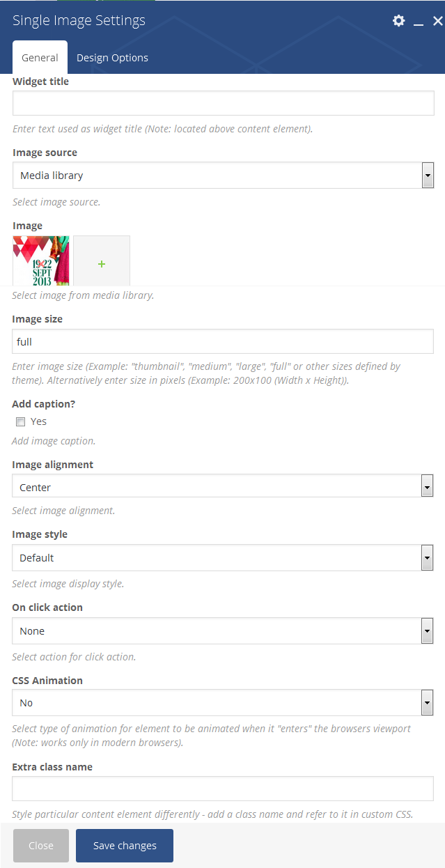Expand the On click action dropdown
Image resolution: width=445 pixels, height=868 pixels.
coord(223,631)
